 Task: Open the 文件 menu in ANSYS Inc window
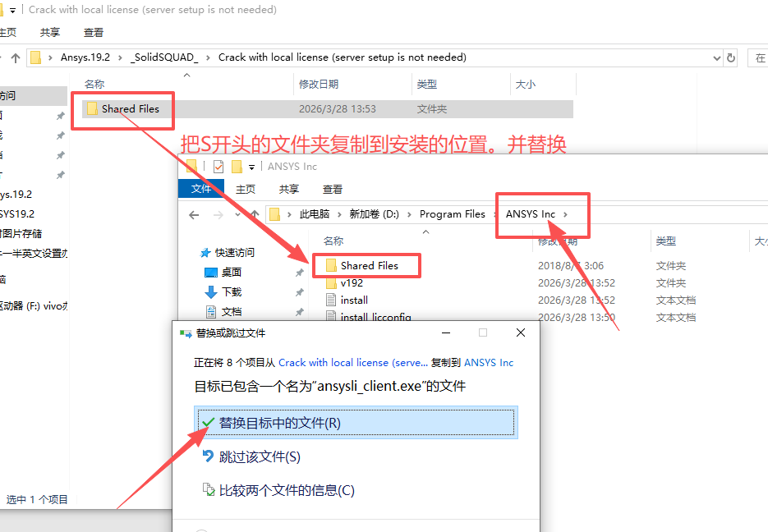pyautogui.click(x=201, y=189)
